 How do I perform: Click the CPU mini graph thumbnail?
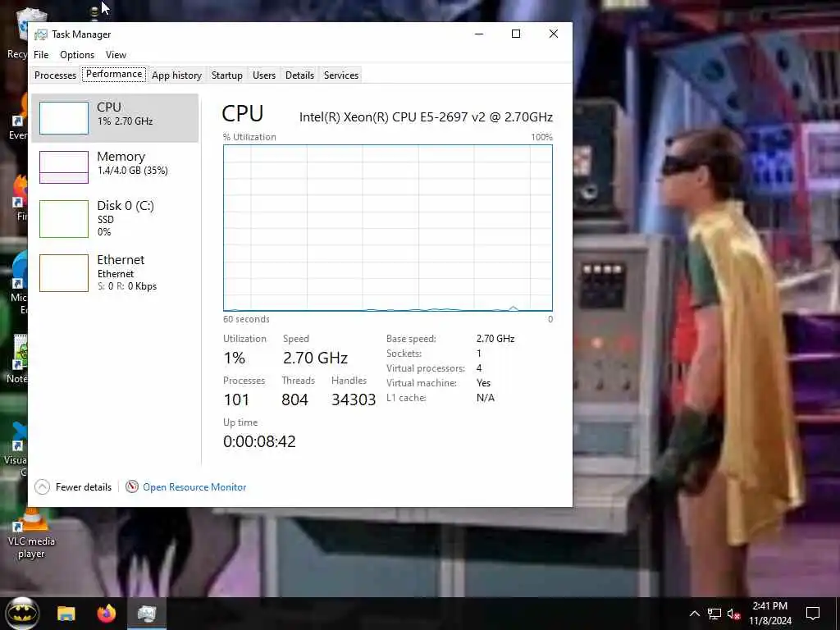pos(64,118)
